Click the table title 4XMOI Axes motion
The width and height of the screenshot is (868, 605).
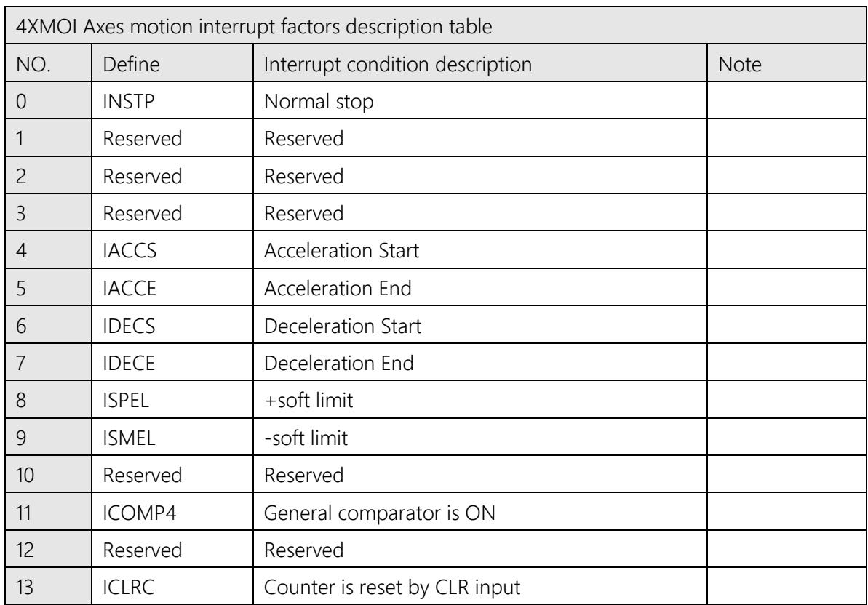[254, 26]
